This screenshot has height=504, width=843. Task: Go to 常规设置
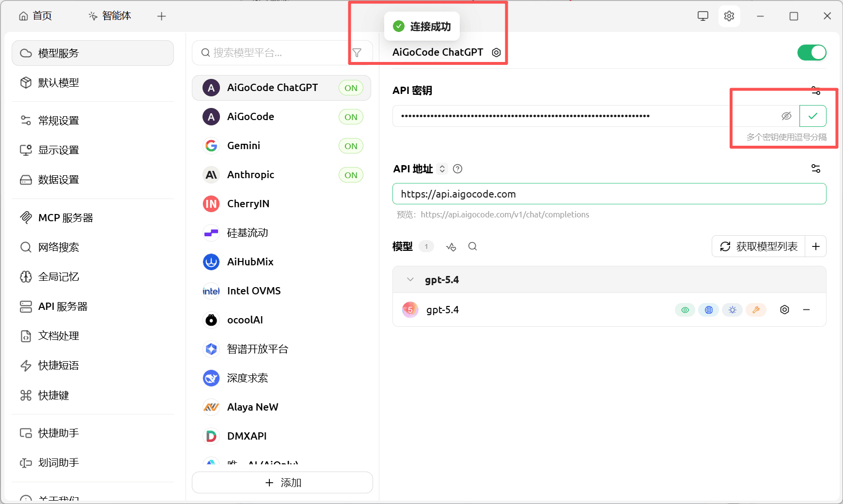tap(93, 121)
